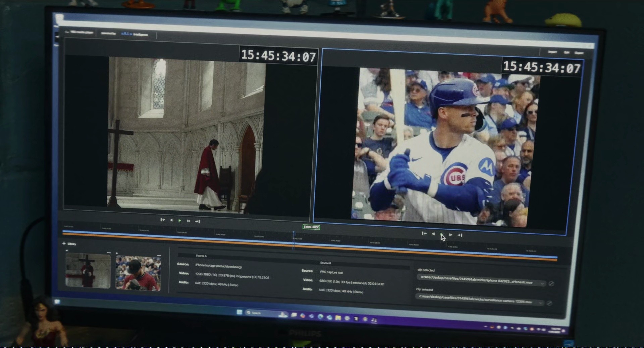Jump to end of the left viewer clip
Viewport: 644px width, 348px height.
coord(197,221)
